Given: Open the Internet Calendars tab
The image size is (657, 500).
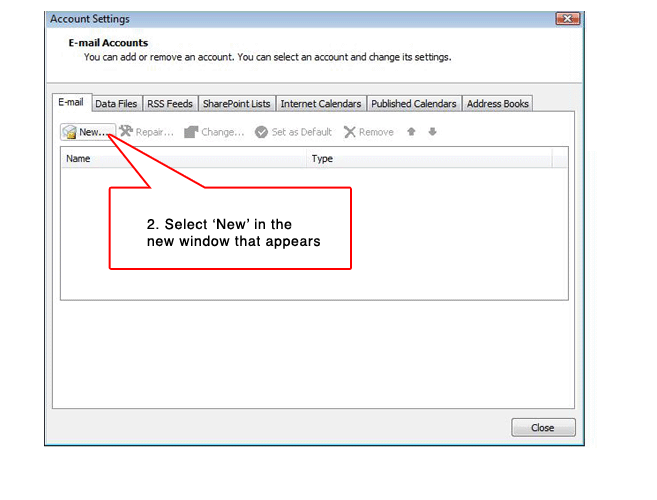Looking at the screenshot, I should pos(320,104).
